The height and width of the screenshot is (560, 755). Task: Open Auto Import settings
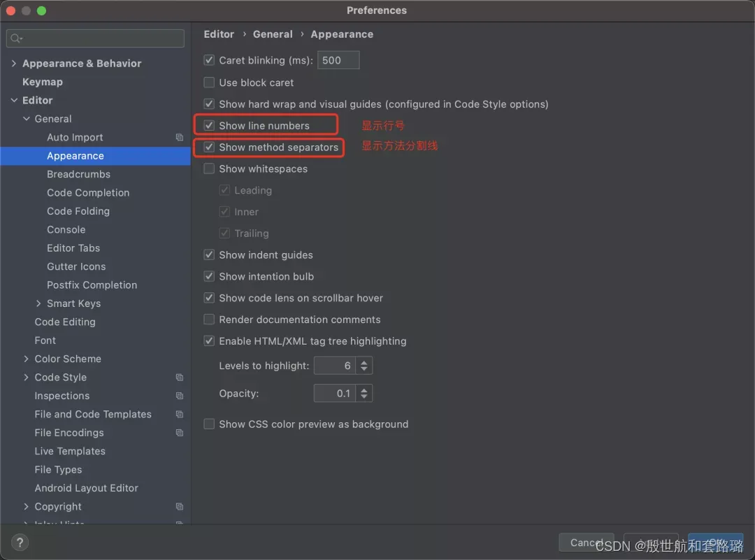pyautogui.click(x=75, y=137)
